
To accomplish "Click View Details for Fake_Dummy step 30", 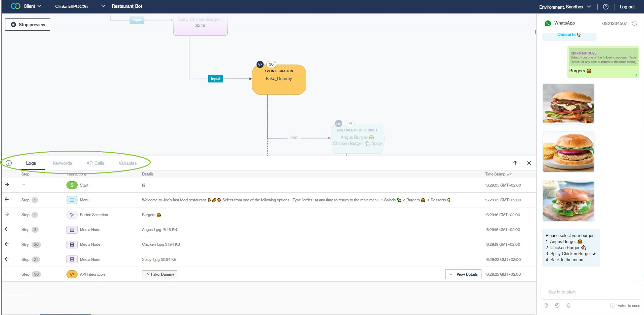I will point(463,274).
